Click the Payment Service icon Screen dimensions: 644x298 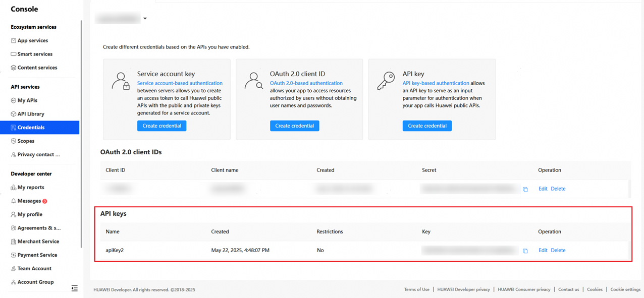point(14,255)
